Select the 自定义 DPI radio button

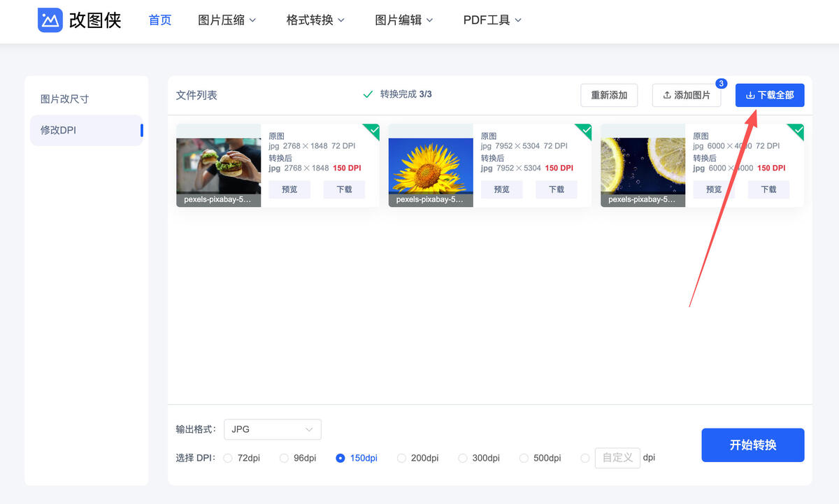pyautogui.click(x=585, y=458)
